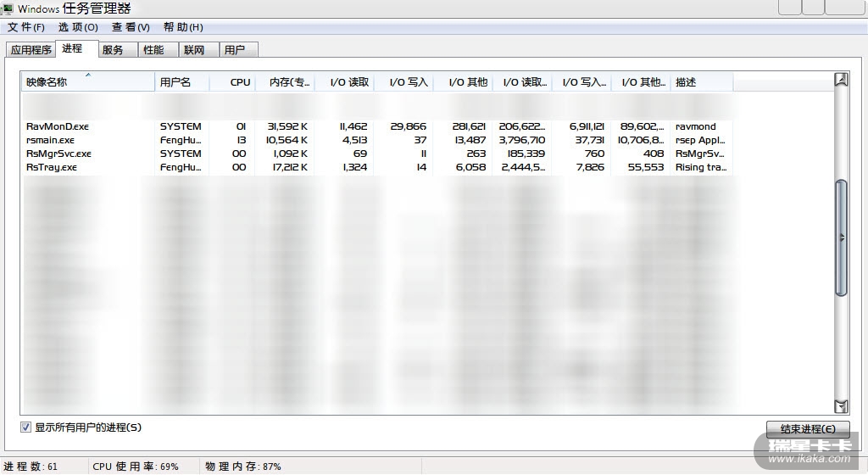Click the ravmond description cell
Image resolution: width=868 pixels, height=475 pixels.
tap(695, 126)
